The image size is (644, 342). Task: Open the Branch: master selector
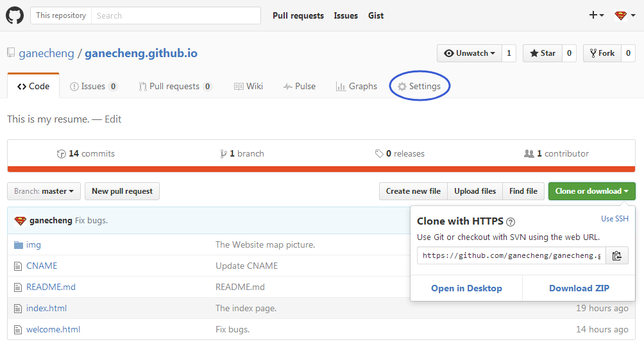[44, 191]
